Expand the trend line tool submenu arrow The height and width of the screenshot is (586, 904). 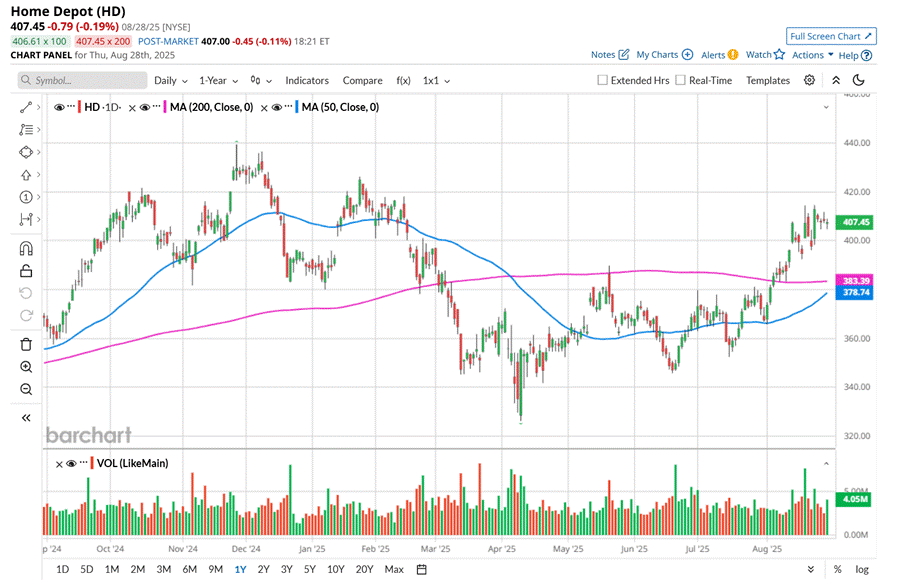pos(39,107)
